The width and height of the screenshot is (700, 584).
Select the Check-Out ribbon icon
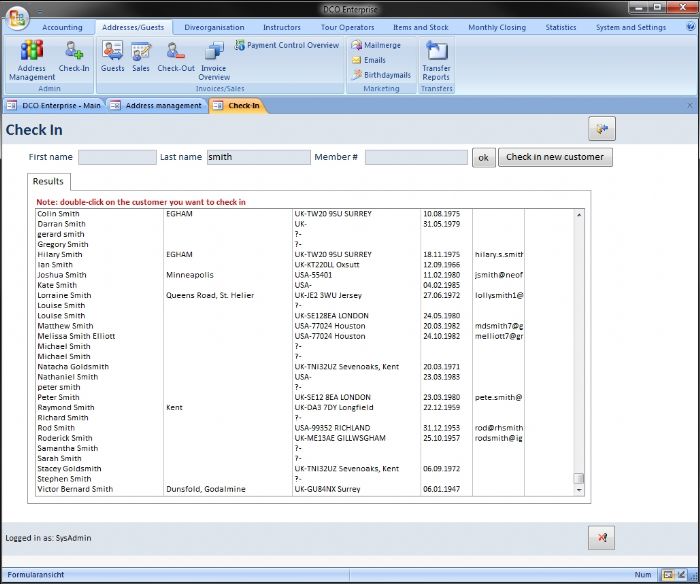(176, 56)
